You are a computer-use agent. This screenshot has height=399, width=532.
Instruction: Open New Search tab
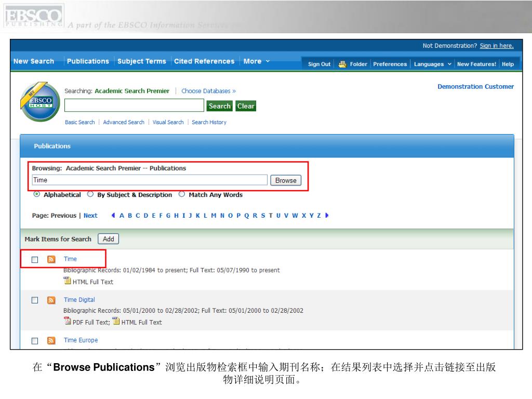click(34, 61)
